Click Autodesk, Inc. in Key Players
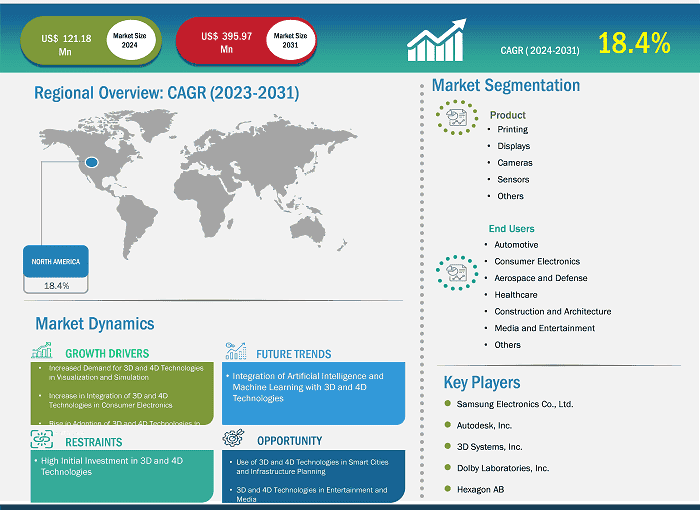The height and width of the screenshot is (510, 700). tap(484, 426)
